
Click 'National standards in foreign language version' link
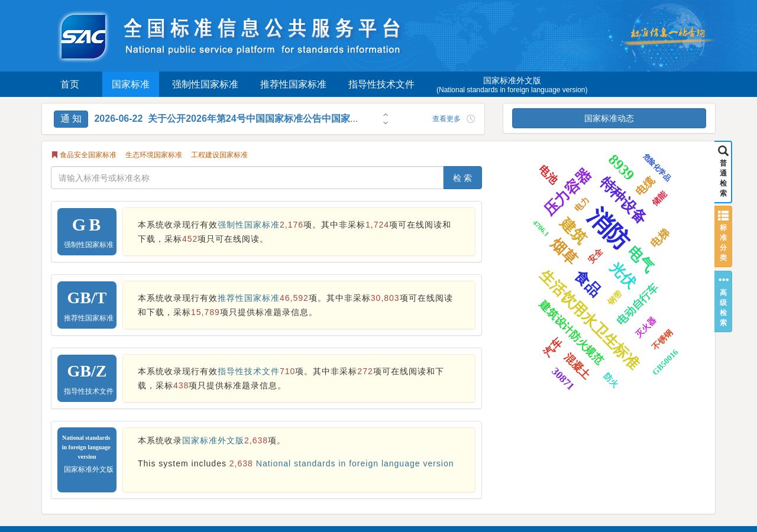click(x=355, y=463)
